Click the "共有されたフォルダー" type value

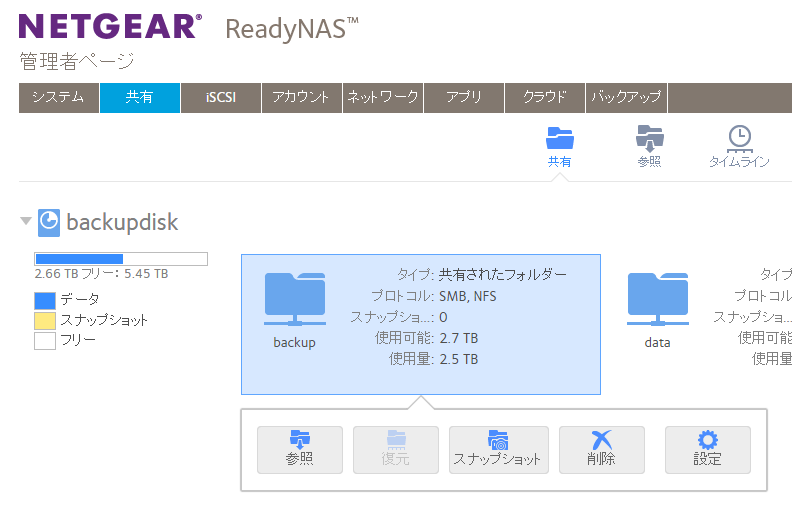503,274
